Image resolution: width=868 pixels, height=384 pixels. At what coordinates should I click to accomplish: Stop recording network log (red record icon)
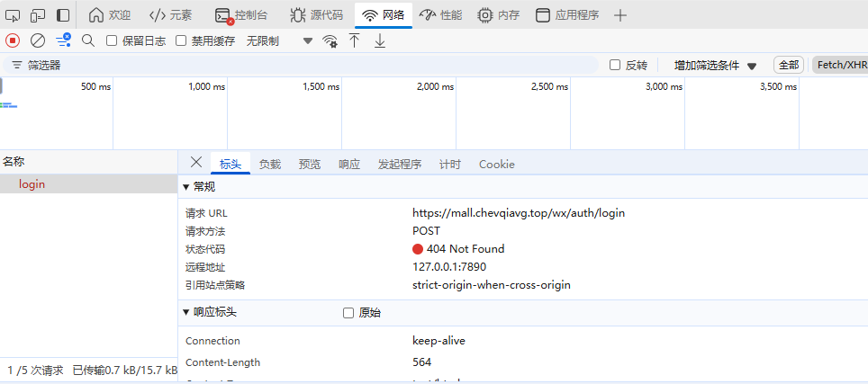[x=13, y=40]
